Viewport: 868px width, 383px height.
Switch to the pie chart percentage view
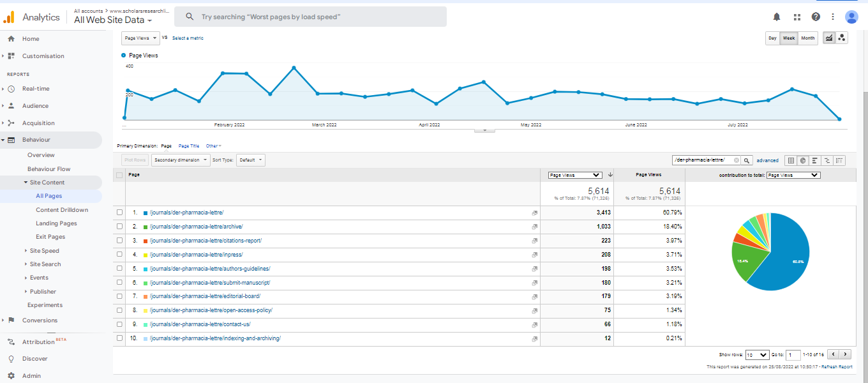coord(803,161)
